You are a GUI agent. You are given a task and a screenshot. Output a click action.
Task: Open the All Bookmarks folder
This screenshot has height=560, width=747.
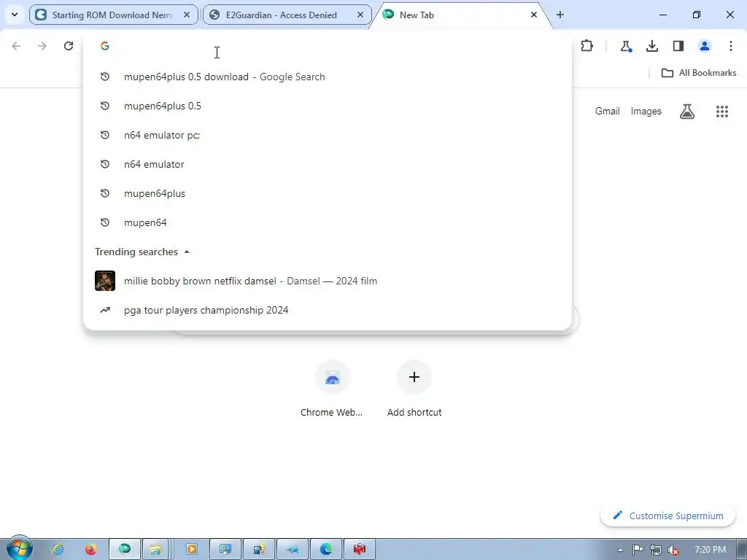699,73
